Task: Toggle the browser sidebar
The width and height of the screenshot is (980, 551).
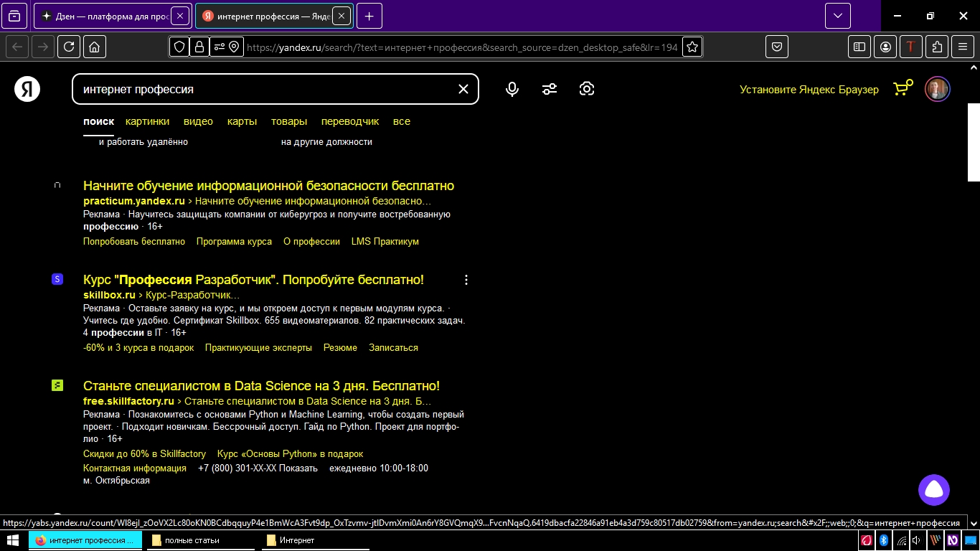Action: 859,47
